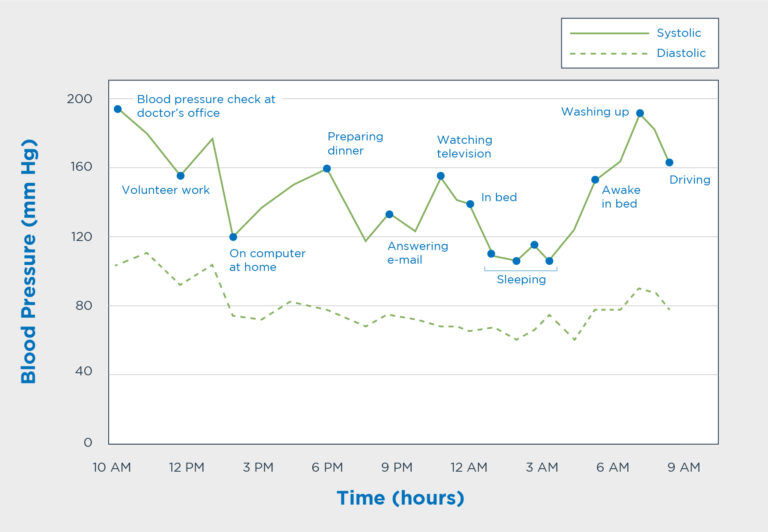Click the Answering e-mail data point
Viewport: 768px width, 532px height.
[x=389, y=214]
